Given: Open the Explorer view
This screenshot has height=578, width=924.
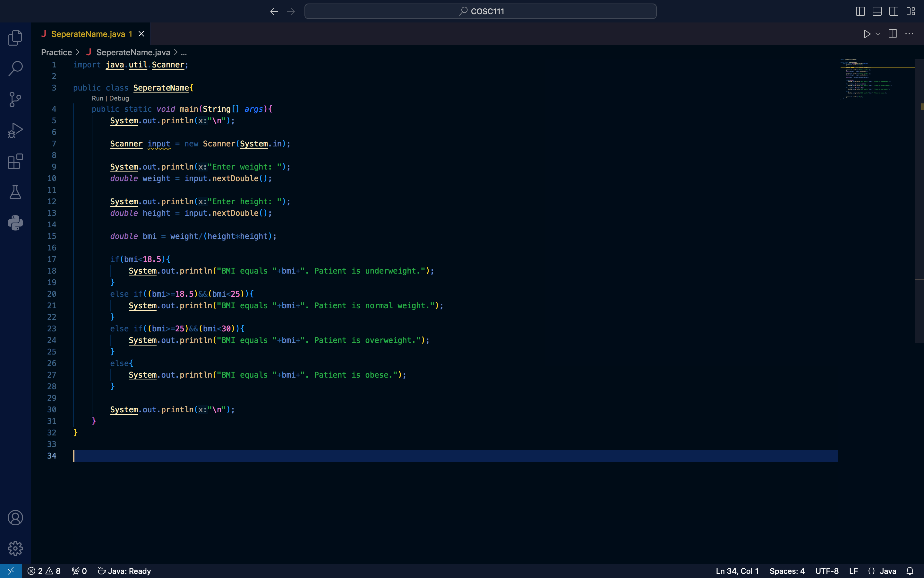Looking at the screenshot, I should [x=15, y=38].
